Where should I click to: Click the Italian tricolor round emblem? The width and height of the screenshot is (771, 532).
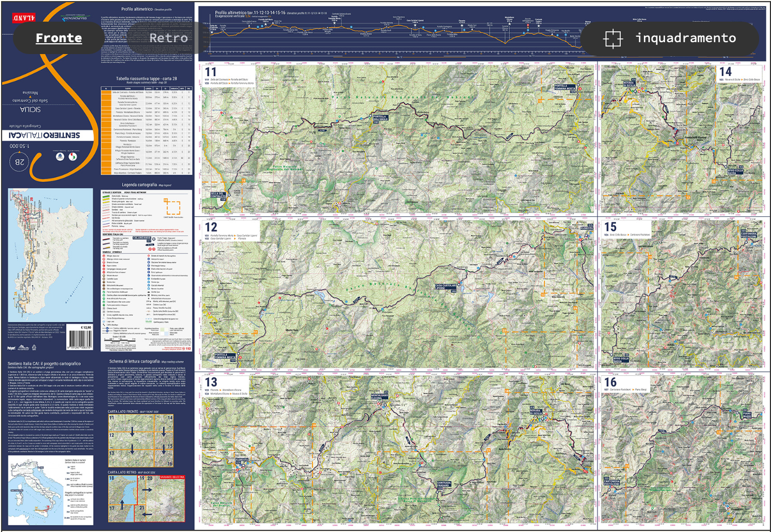73,157
